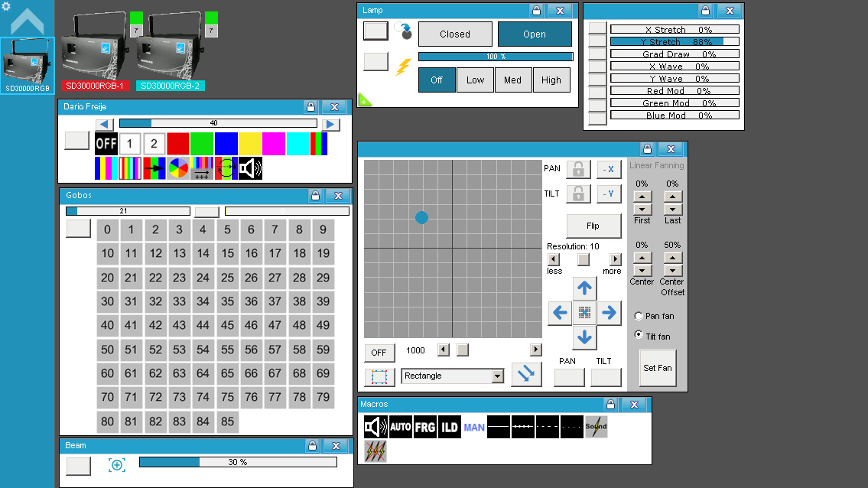The width and height of the screenshot is (868, 488).
Task: Set strobe to Med
Action: (512, 80)
